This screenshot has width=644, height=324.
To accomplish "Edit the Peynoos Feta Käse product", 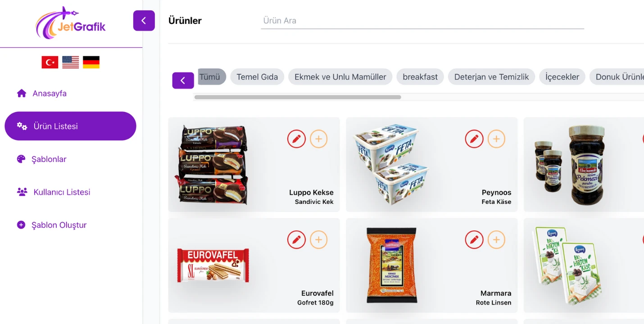I will (474, 139).
